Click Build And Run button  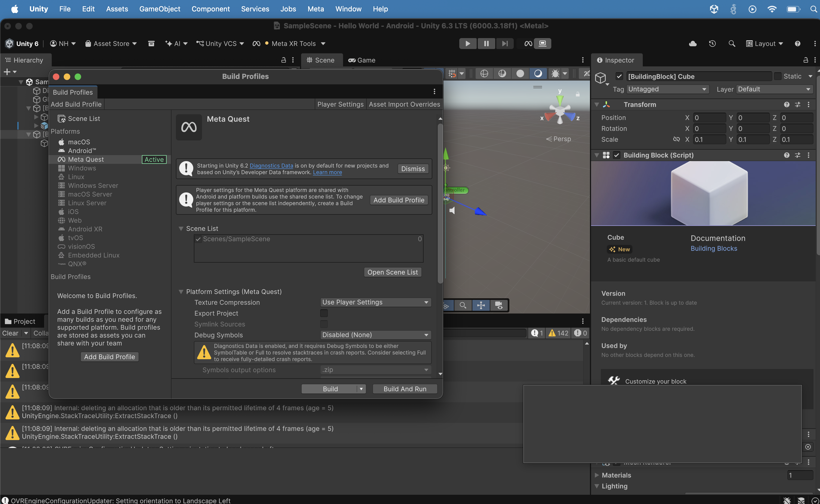click(x=405, y=389)
